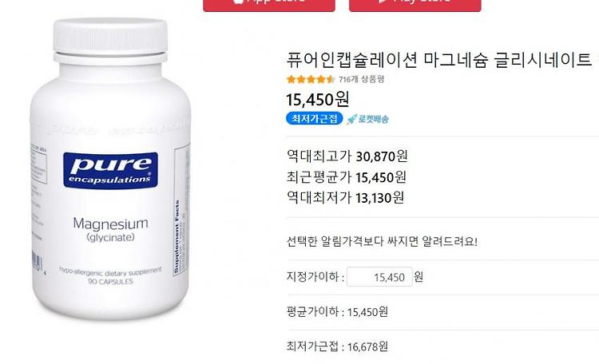This screenshot has width=599, height=364.
Task: Click the orange star rating icons
Action: click(x=311, y=80)
